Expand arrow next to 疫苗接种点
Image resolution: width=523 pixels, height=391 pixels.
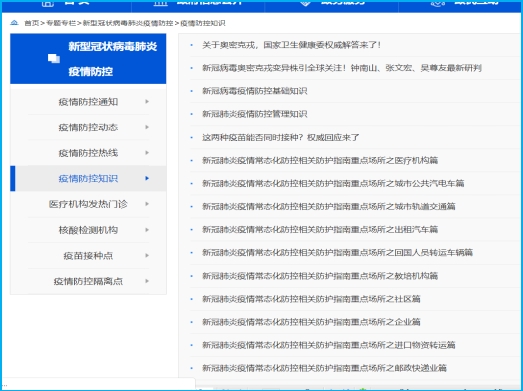(147, 256)
